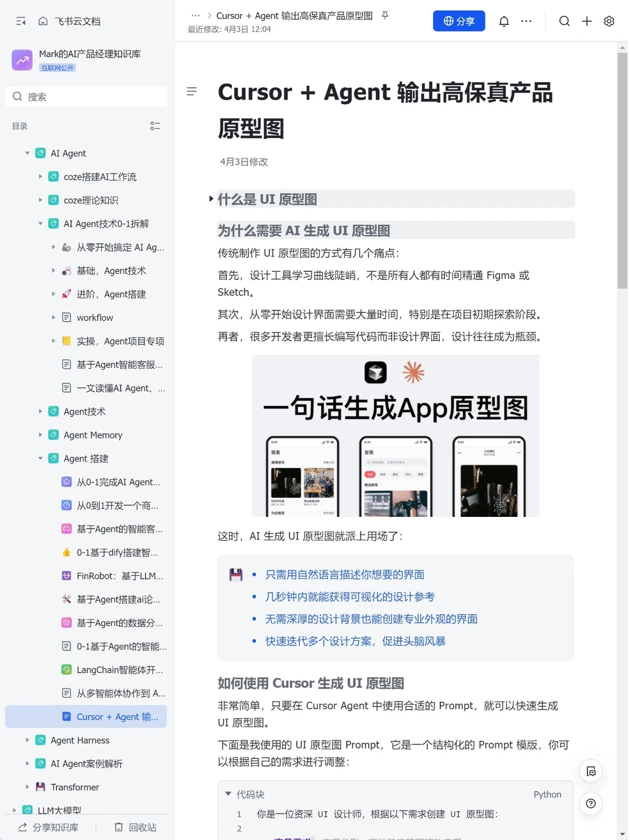Pin the document with the pin icon
The width and height of the screenshot is (630, 840).
(x=385, y=16)
